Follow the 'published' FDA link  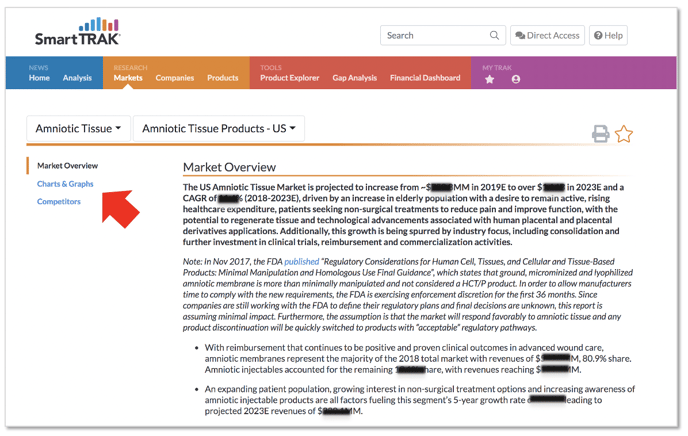pos(301,262)
